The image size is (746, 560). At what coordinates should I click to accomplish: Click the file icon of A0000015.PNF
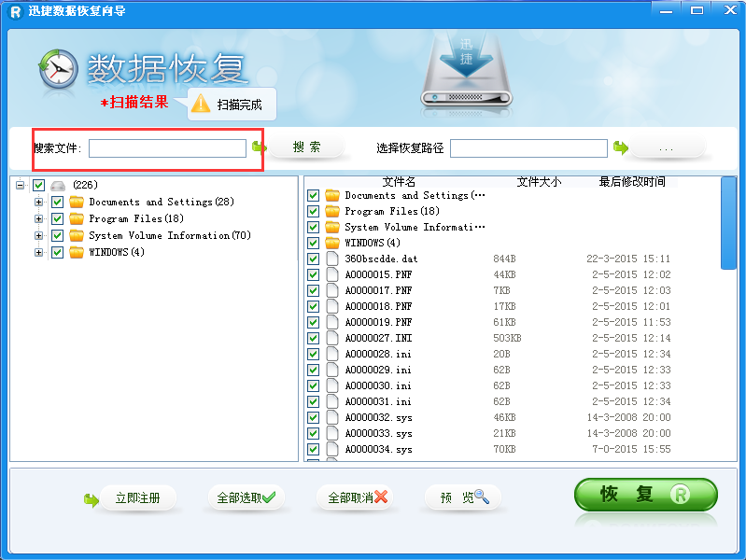point(332,274)
